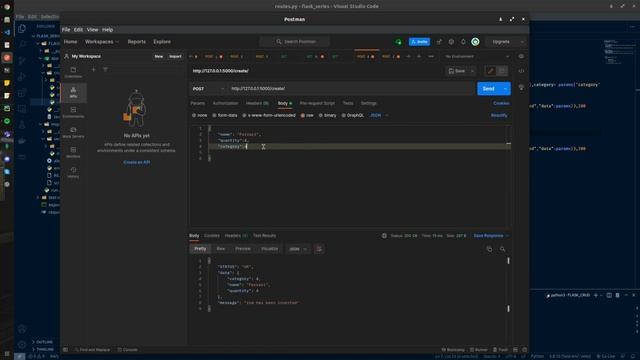The width and height of the screenshot is (640, 360).
Task: Open the notifications bell icon
Action: point(463,42)
